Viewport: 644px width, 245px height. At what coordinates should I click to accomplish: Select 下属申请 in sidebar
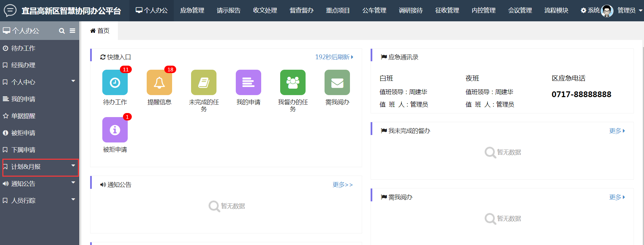pyautogui.click(x=40, y=150)
